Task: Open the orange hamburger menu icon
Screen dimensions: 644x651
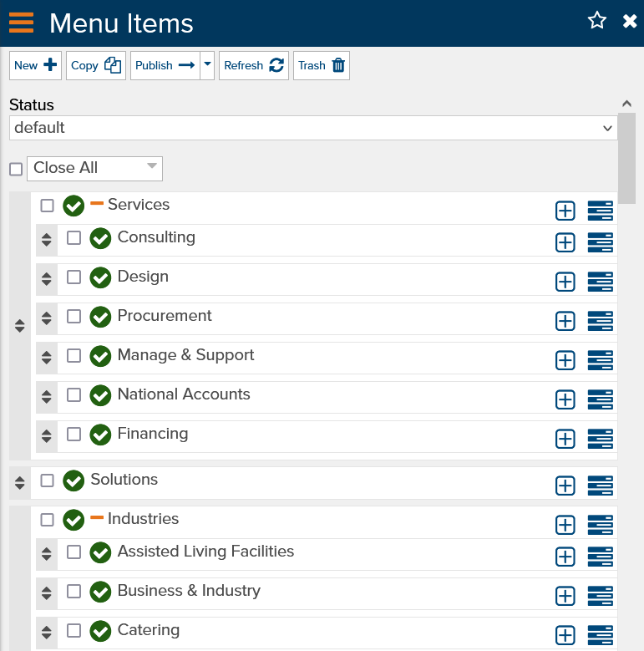Action: point(21,23)
